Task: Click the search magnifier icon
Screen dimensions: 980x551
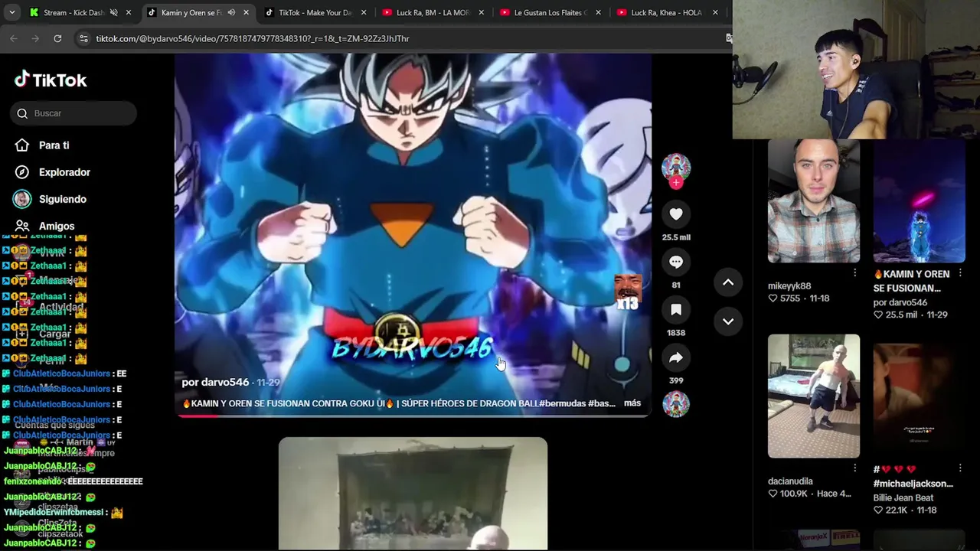Action: [22, 113]
